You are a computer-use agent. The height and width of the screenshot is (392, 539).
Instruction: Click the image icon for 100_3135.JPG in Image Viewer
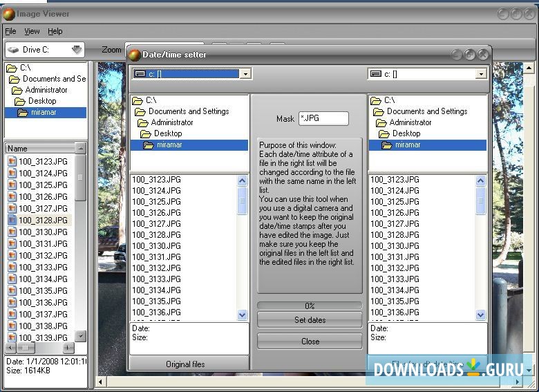[x=12, y=290]
